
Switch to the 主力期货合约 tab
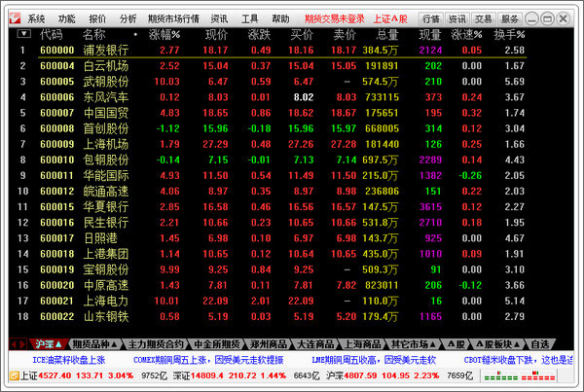click(156, 344)
